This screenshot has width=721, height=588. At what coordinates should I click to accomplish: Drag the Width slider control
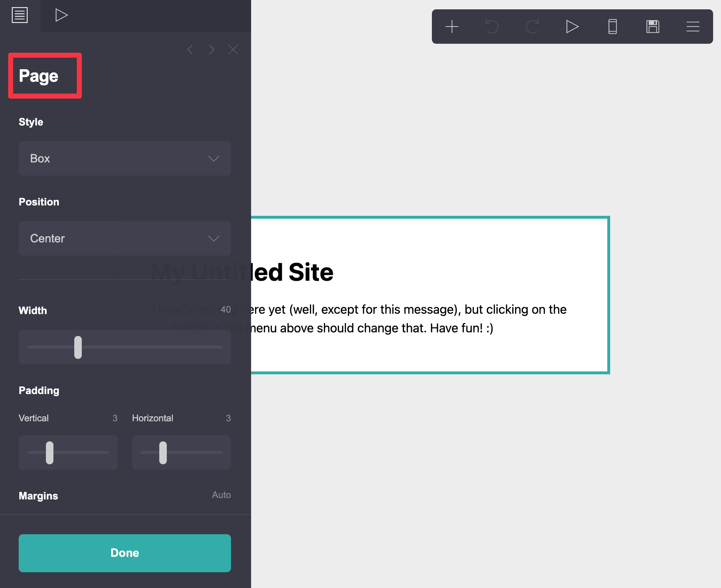coord(77,347)
